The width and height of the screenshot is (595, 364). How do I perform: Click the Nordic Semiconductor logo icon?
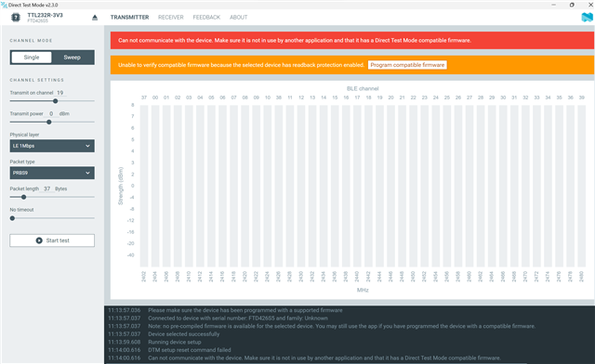click(587, 17)
